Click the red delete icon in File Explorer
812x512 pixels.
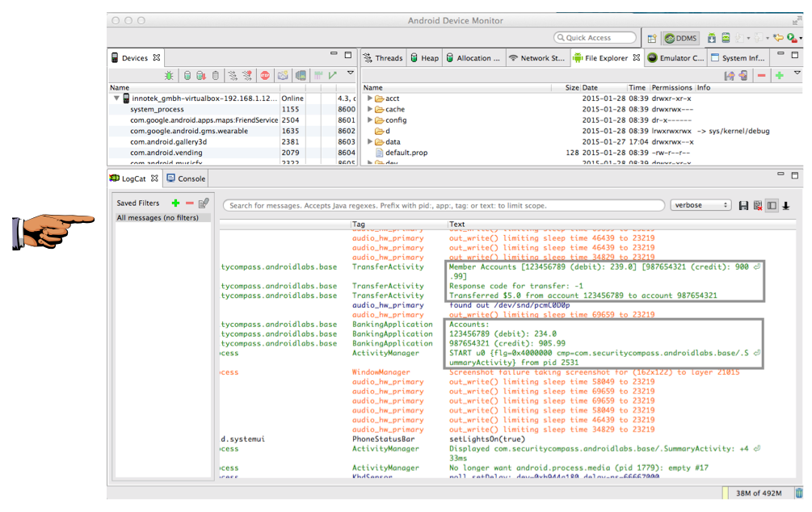coord(760,75)
